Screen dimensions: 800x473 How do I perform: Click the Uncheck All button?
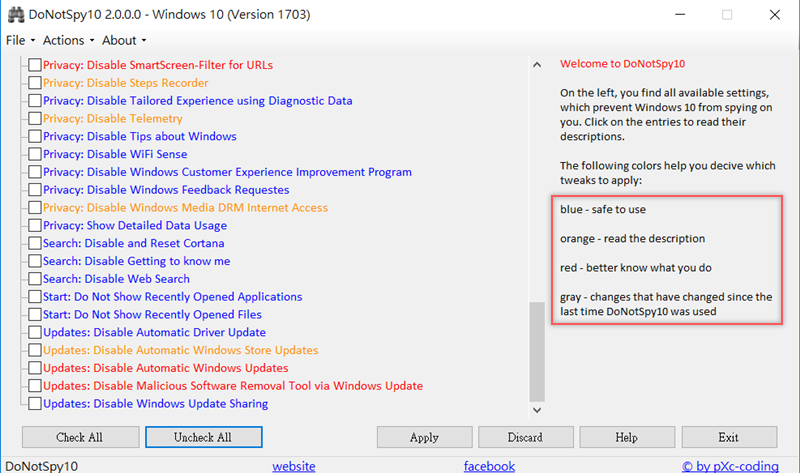pos(204,437)
